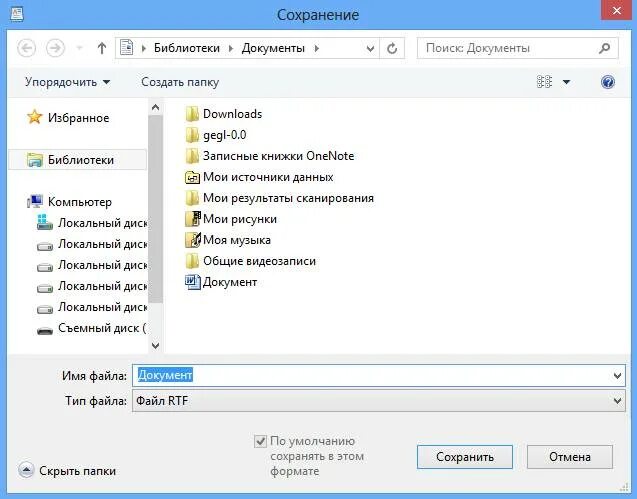Refresh the current folder view
Viewport: 637px width, 499px height.
[x=392, y=49]
